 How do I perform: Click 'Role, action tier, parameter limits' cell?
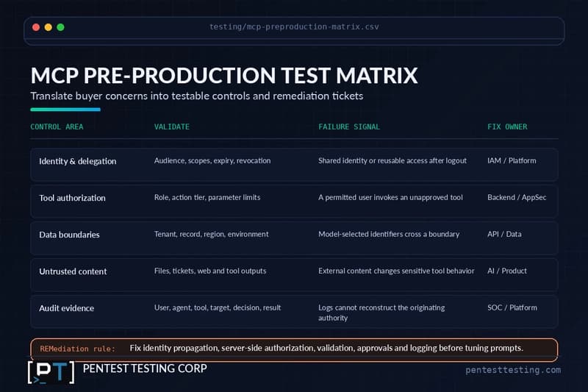(x=207, y=197)
